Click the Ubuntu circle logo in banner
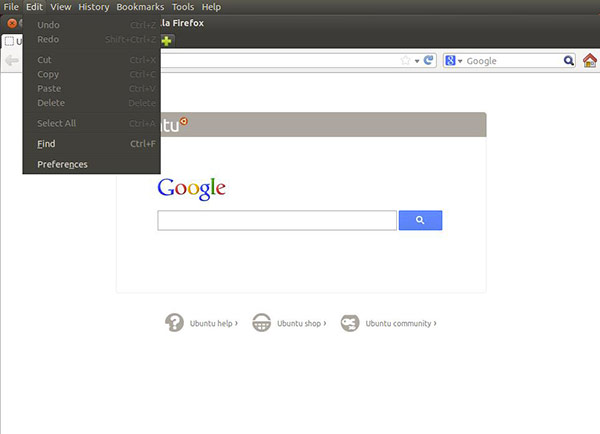600x434 pixels. pos(184,121)
